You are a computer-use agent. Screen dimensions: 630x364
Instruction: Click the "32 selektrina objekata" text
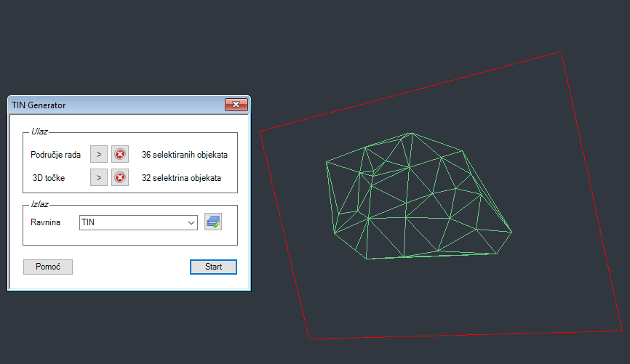[x=181, y=178]
